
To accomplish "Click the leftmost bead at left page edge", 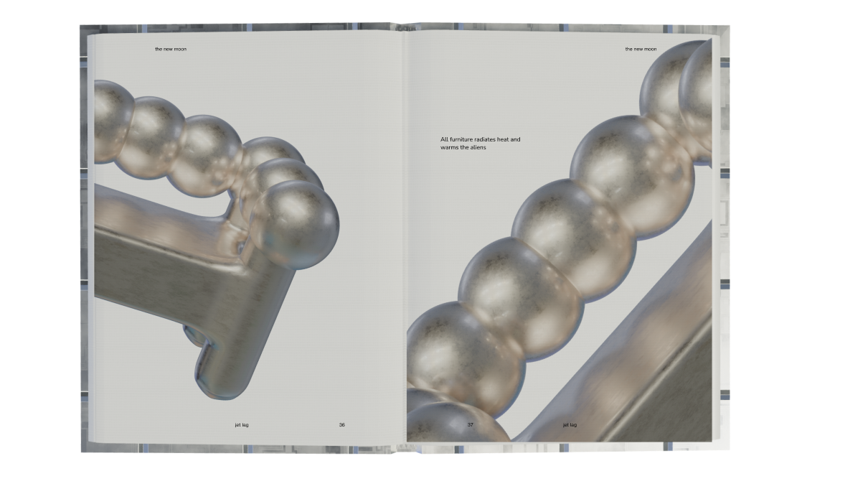I will 110,120.
